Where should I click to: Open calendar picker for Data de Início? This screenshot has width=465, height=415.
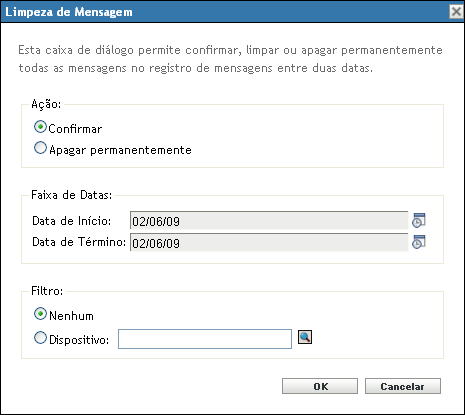(x=419, y=220)
